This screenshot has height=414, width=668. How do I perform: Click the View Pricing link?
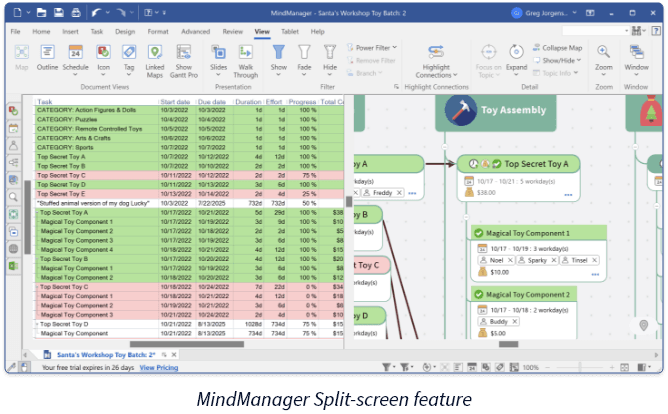[159, 368]
